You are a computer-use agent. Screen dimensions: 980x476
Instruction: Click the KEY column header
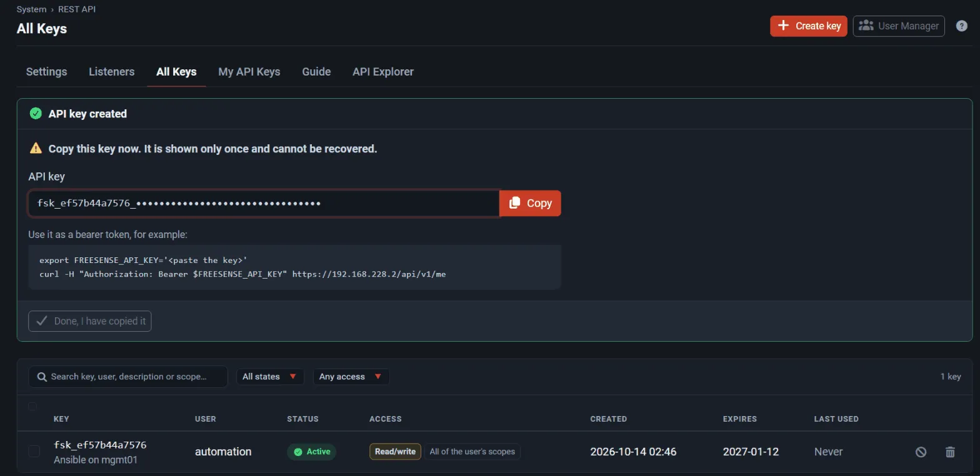click(x=61, y=419)
